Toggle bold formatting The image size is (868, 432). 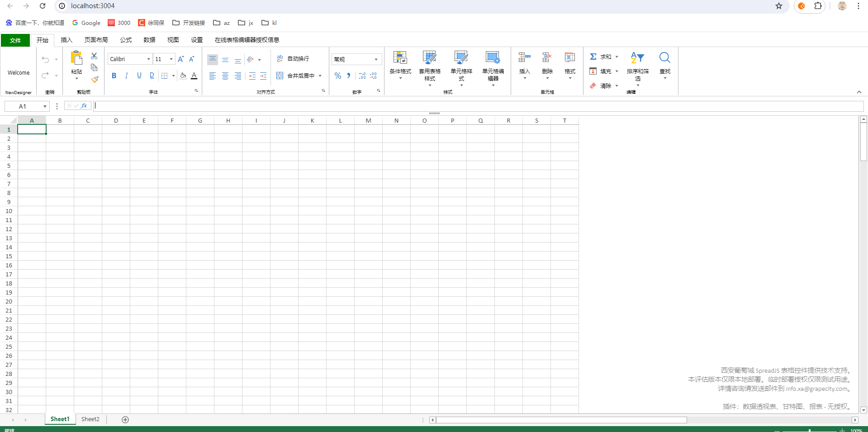coord(114,76)
